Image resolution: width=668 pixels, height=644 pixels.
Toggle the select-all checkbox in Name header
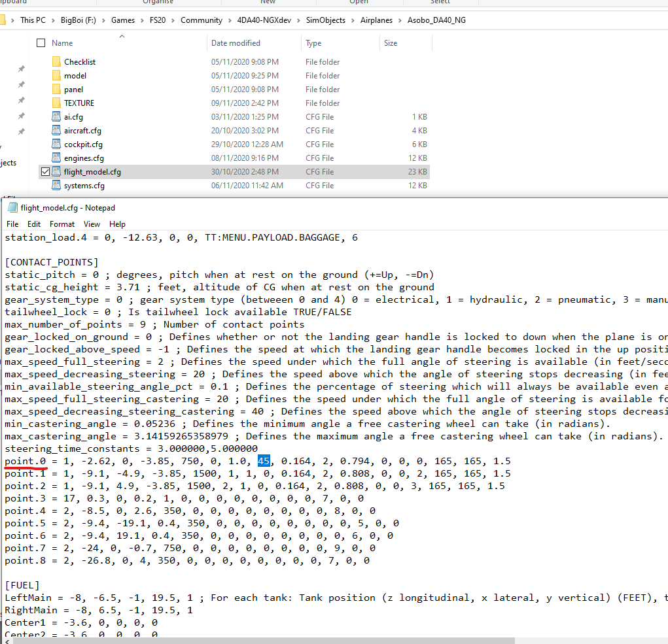41,43
